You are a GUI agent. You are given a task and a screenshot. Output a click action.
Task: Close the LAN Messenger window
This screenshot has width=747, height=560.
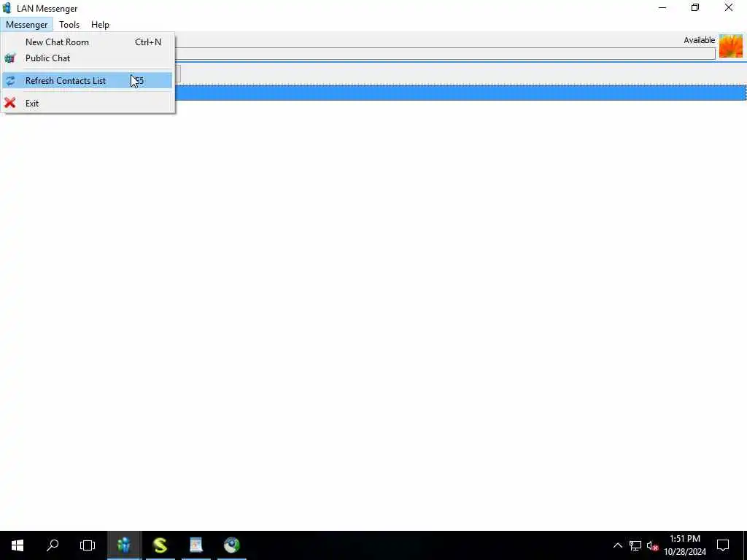click(x=729, y=7)
